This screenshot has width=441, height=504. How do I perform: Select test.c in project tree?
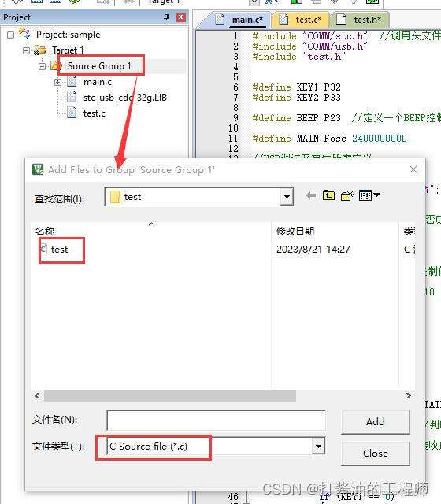94,113
